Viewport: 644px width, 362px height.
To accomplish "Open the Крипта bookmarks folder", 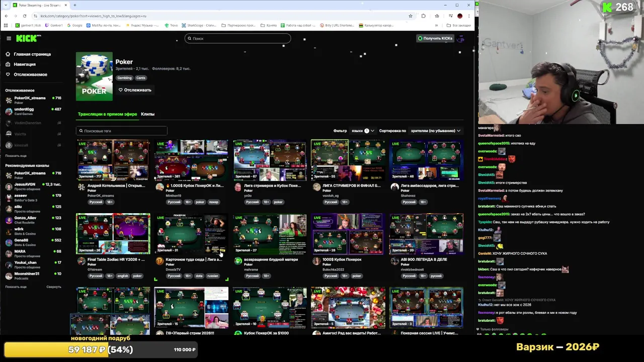I will [x=269, y=25].
